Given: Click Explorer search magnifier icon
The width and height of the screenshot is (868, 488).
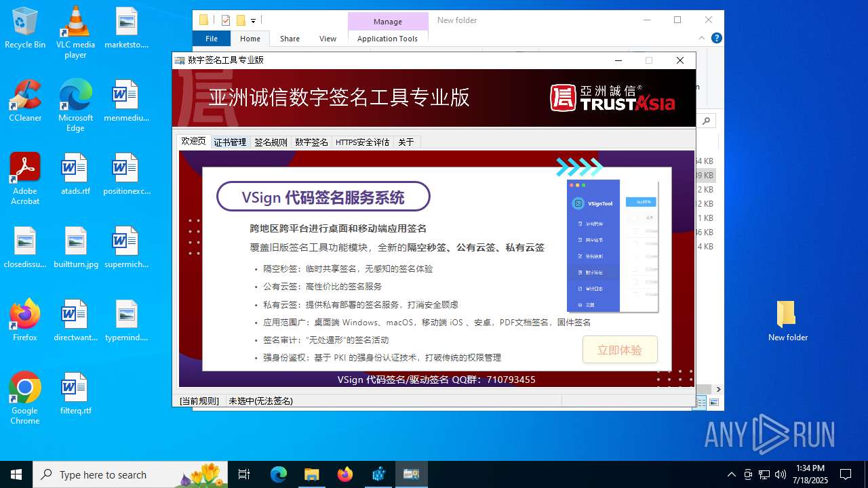Looking at the screenshot, I should pos(707,121).
